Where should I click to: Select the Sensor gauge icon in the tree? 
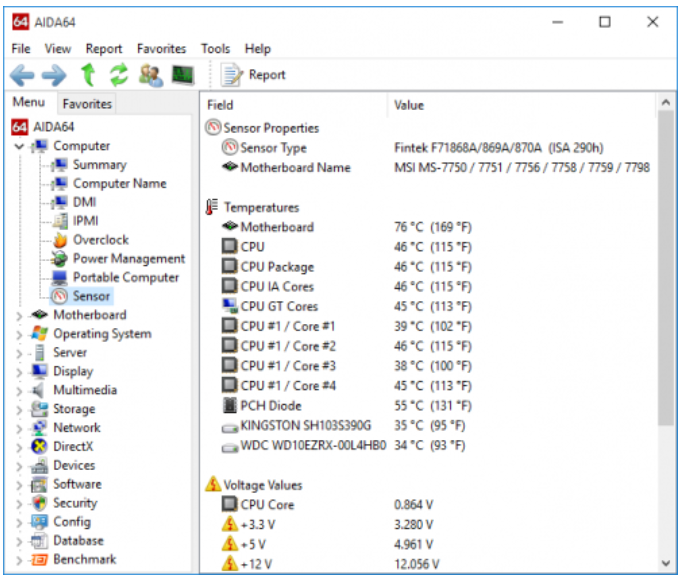pos(60,296)
